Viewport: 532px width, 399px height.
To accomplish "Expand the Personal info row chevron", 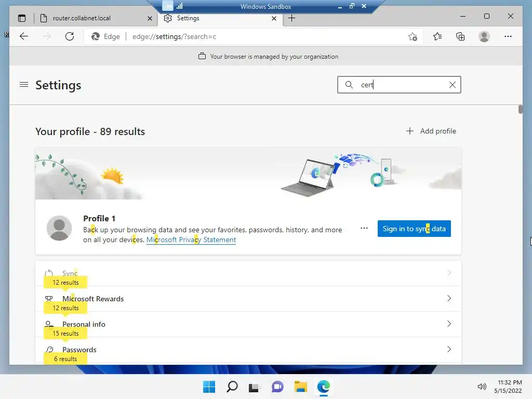I will (449, 324).
